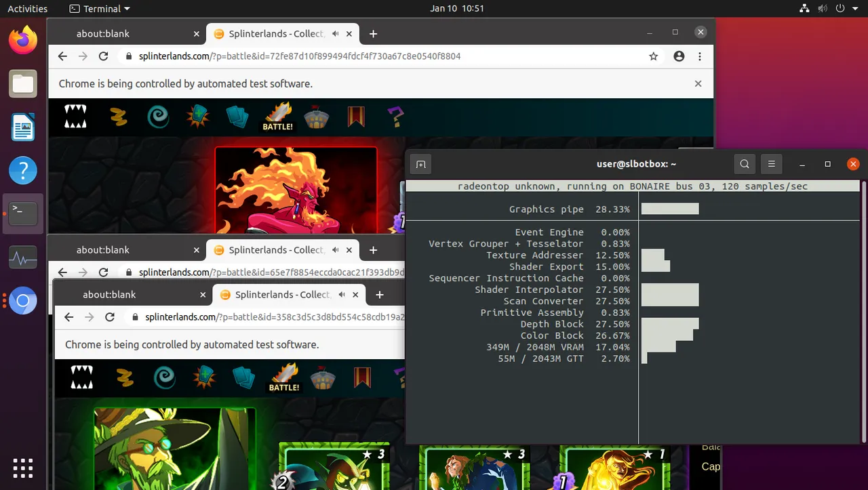Open Activities overview
Viewport: 868px width, 490px height.
[27, 9]
